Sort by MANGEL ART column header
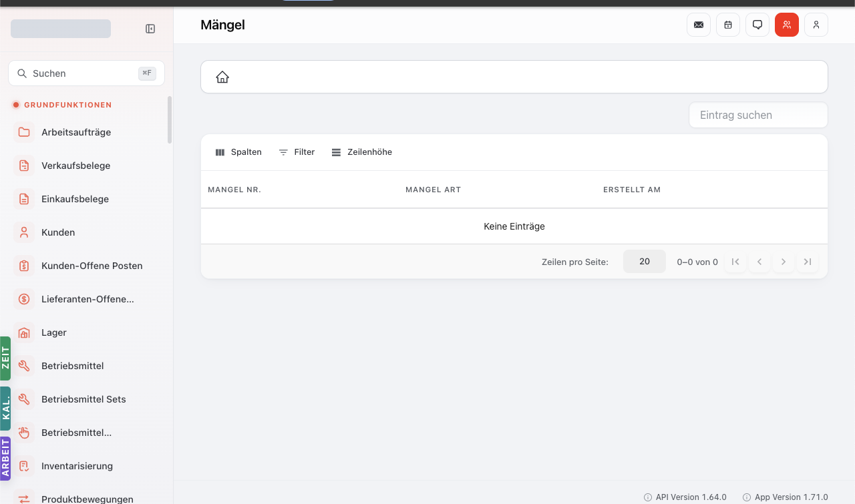 coord(434,190)
